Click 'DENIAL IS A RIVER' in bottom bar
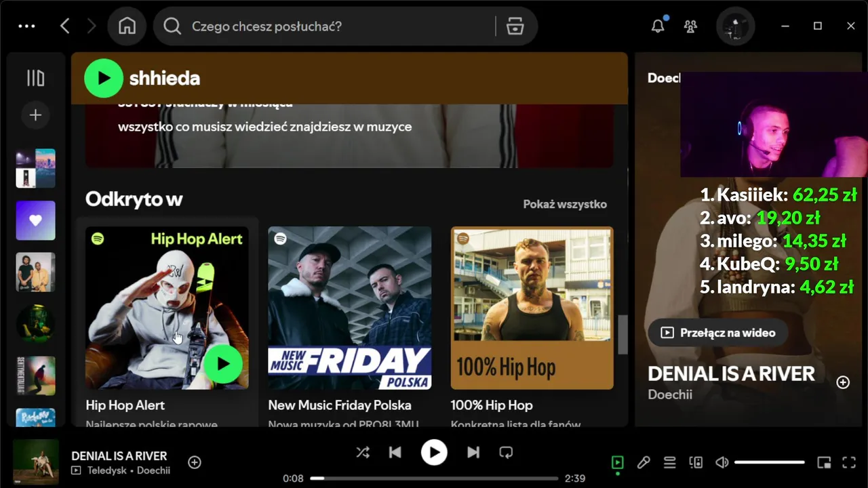 point(119,456)
